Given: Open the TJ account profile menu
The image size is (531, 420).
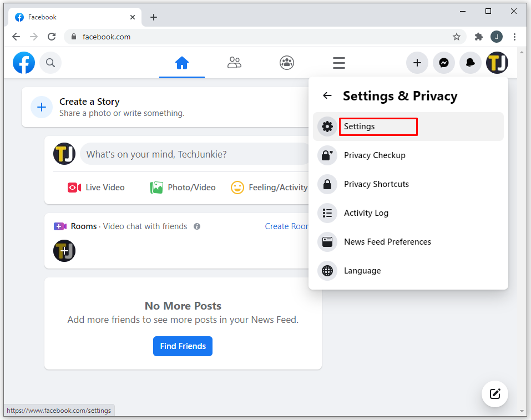Looking at the screenshot, I should point(497,63).
